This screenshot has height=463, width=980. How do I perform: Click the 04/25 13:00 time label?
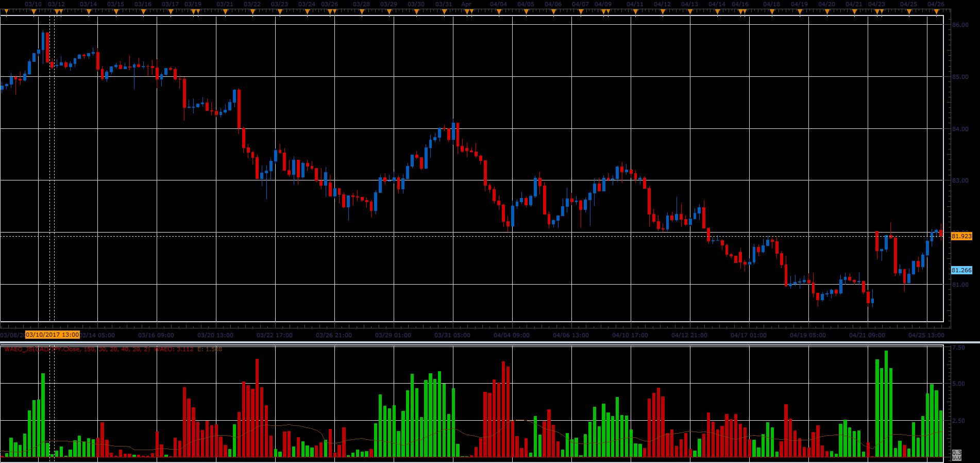click(x=926, y=335)
